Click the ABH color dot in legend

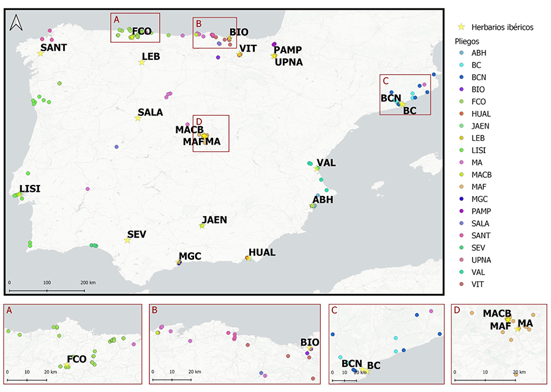click(461, 53)
